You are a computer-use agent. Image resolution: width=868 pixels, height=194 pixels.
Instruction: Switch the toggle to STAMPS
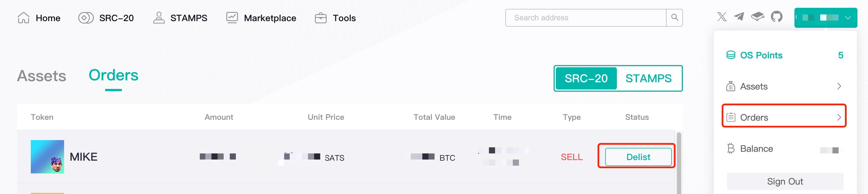[648, 78]
